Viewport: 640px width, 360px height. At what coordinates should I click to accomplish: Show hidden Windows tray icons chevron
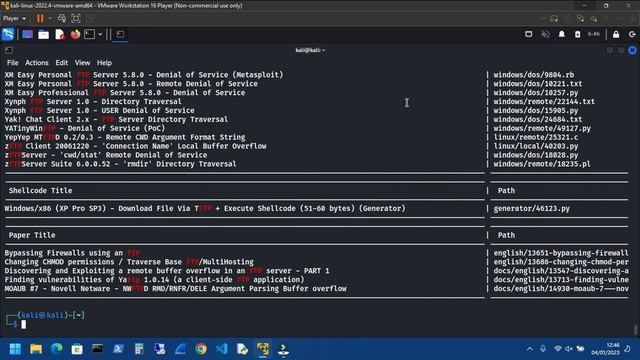pos(530,349)
